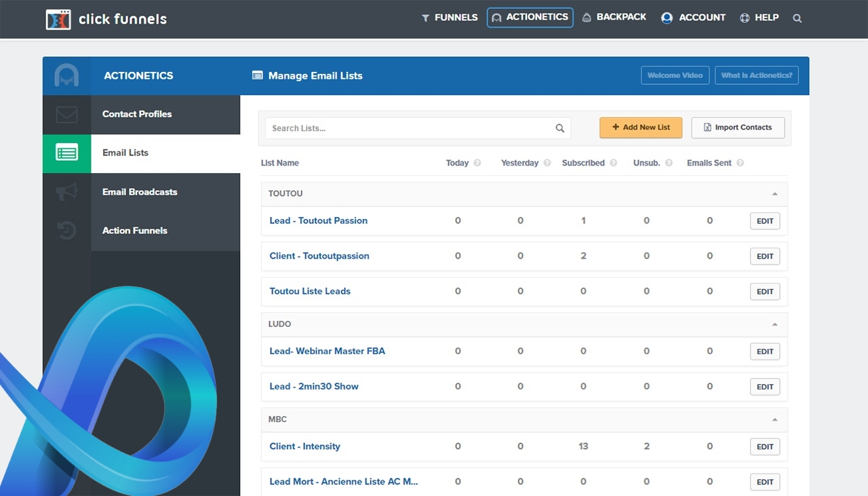Open the Lead - 2min30 Show list

coord(314,386)
